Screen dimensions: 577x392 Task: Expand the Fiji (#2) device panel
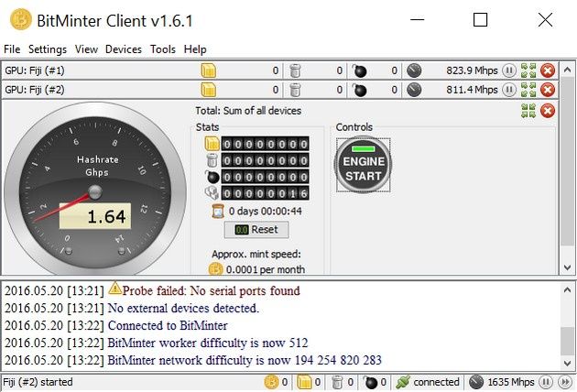coord(528,90)
